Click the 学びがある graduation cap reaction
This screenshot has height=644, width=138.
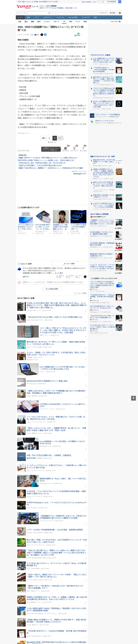tap(66, 148)
